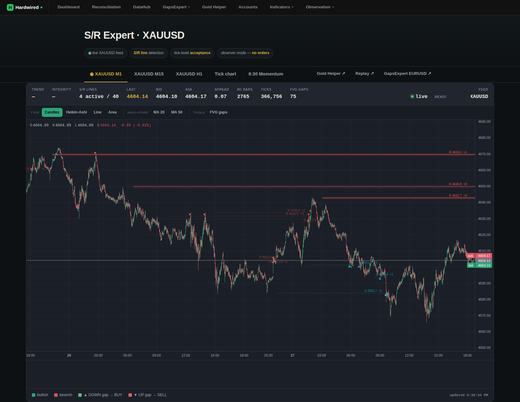Image resolution: width=520 pixels, height=402 pixels.
Task: Click the XAUUSD feed label
Action: (x=479, y=96)
